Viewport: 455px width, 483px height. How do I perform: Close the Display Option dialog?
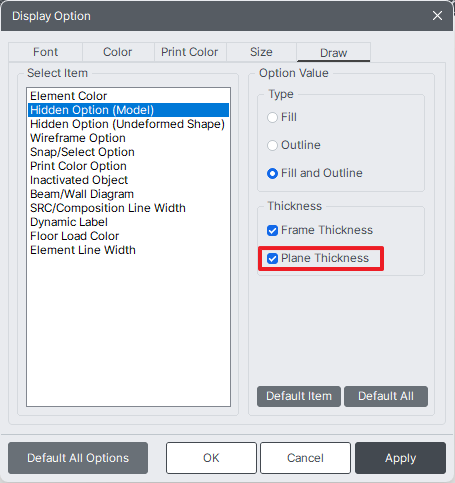point(437,16)
